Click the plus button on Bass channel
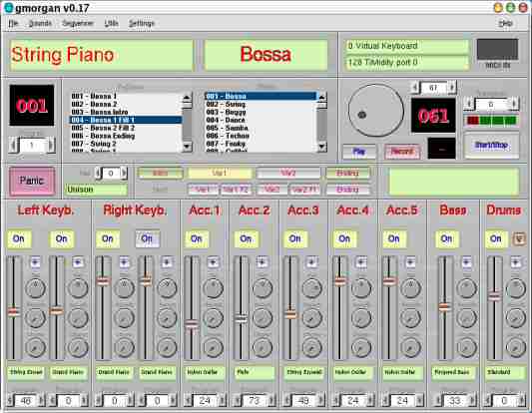Viewport: 532px width, 413px height. pyautogui.click(x=466, y=262)
